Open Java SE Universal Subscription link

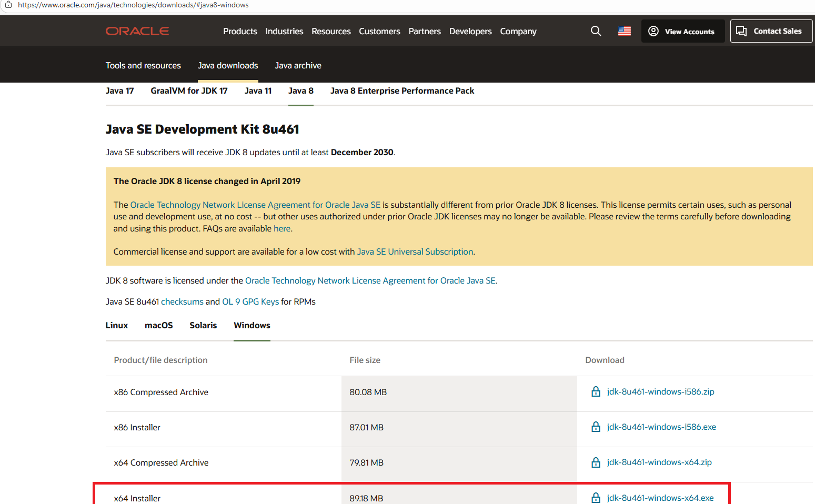pyautogui.click(x=415, y=251)
